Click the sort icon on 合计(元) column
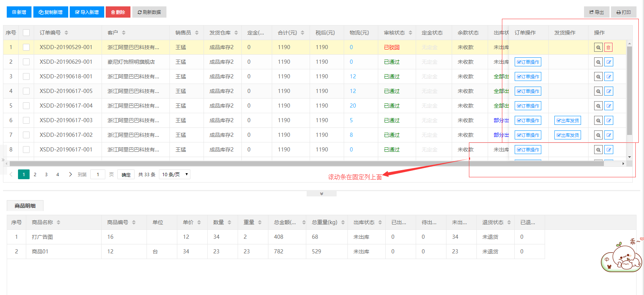 click(x=303, y=33)
